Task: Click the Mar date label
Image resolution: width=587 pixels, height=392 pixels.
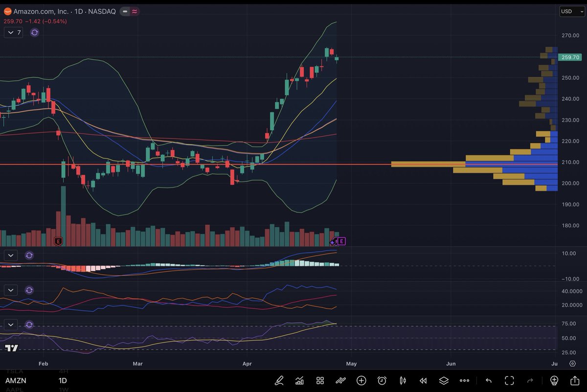Action: (137, 364)
